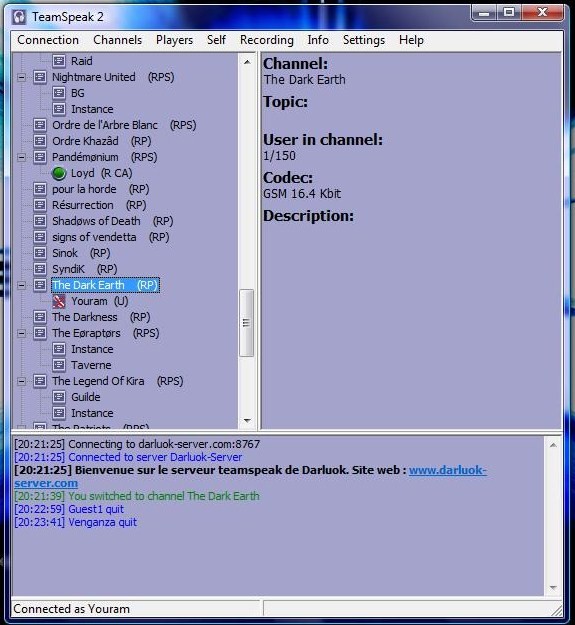The height and width of the screenshot is (625, 575).
Task: Click the Nightmare United channel icon
Action: (x=40, y=77)
